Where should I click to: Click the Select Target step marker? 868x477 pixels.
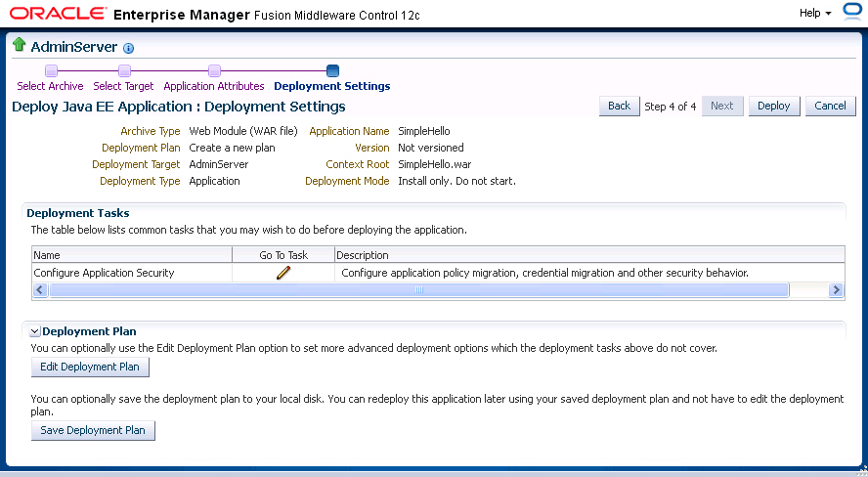tap(124, 70)
